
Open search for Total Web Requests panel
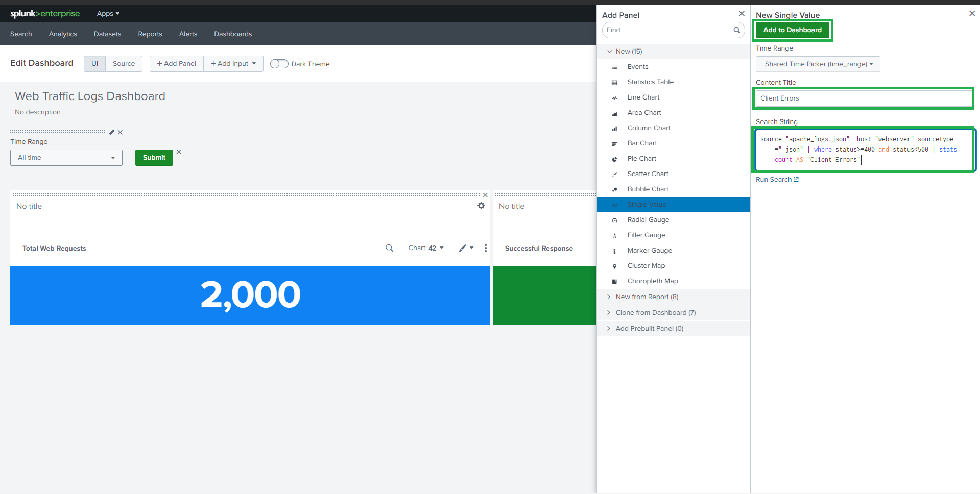[389, 248]
